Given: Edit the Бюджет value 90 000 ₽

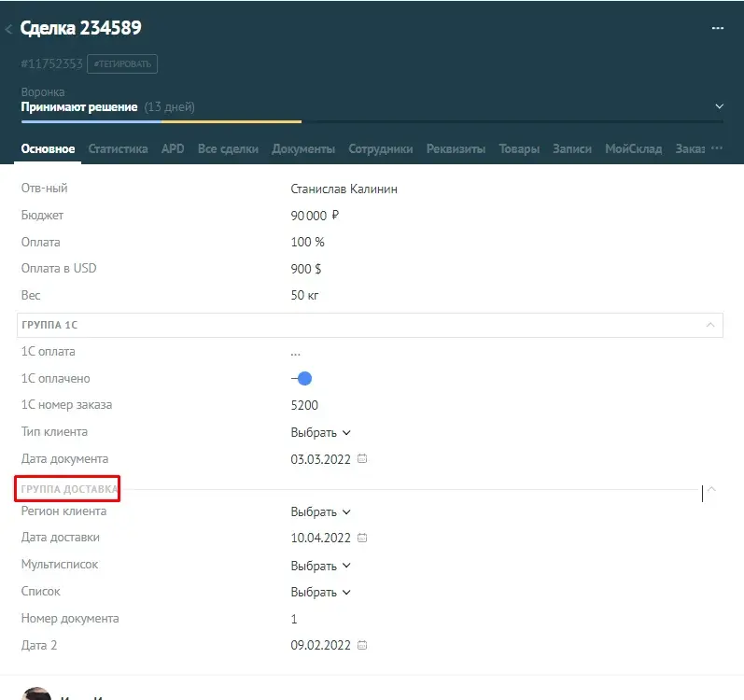Looking at the screenshot, I should click(315, 216).
